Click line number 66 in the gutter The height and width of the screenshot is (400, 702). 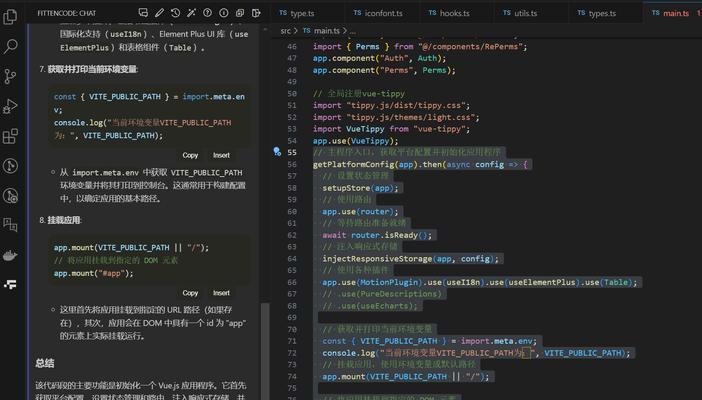pyautogui.click(x=292, y=282)
